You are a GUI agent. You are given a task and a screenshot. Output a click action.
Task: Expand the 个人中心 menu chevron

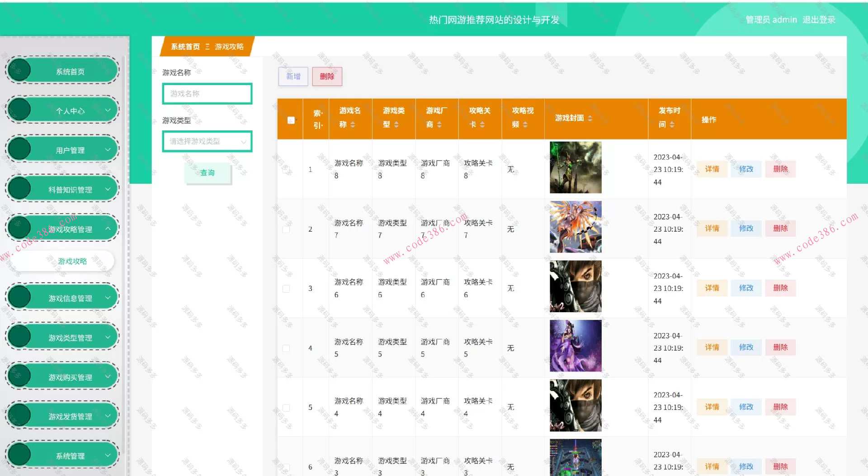[108, 110]
